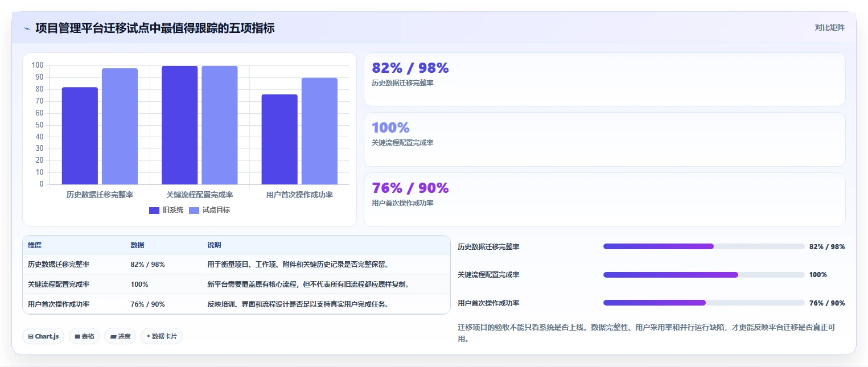Click the bar icon inside the 进度 tag
The height and width of the screenshot is (367, 868).
[113, 336]
